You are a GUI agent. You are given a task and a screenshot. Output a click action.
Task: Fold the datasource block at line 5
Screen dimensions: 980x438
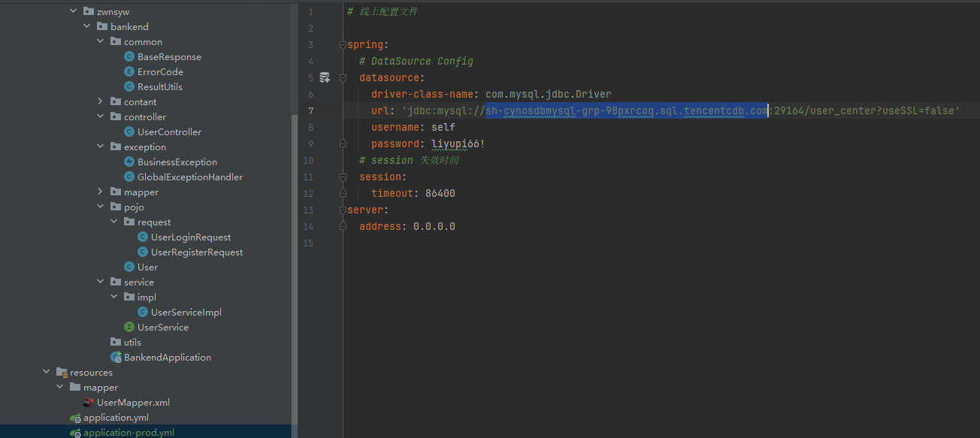[343, 77]
